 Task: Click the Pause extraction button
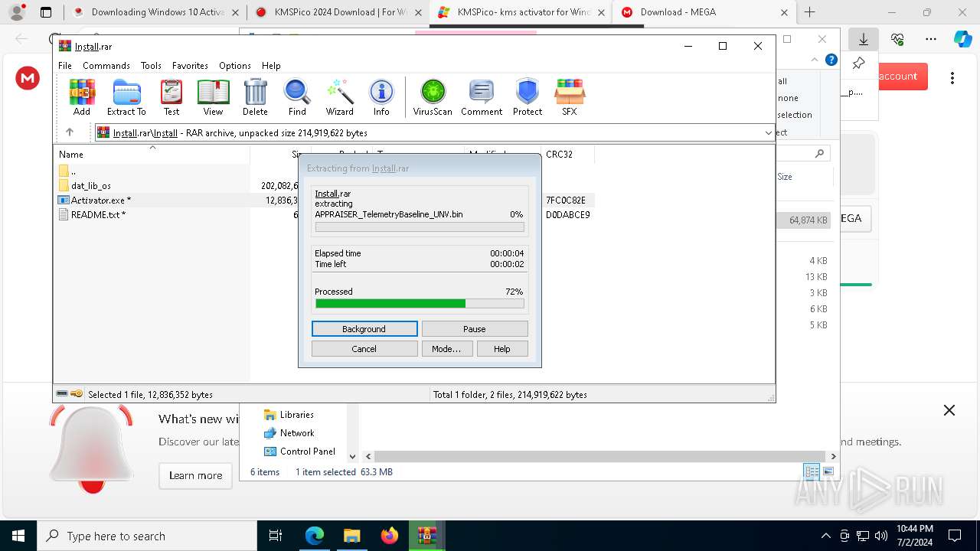click(475, 329)
